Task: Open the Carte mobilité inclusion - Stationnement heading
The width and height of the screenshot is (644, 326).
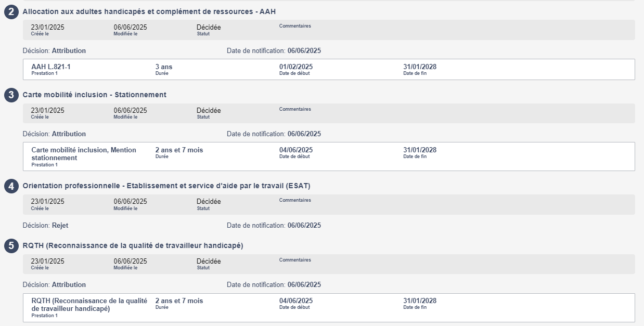Action: 95,95
